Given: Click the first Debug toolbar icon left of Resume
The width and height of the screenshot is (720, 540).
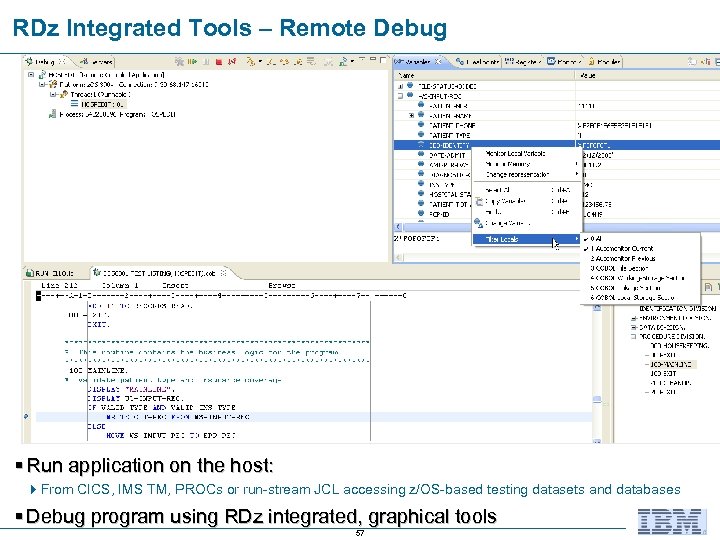Looking at the screenshot, I should [x=180, y=61].
